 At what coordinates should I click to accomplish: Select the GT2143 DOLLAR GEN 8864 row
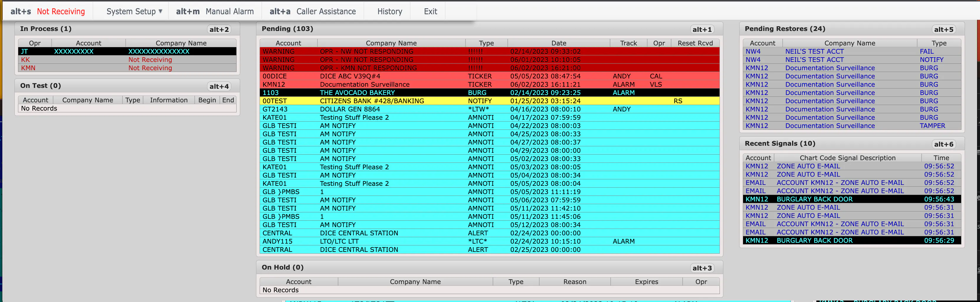coord(490,109)
